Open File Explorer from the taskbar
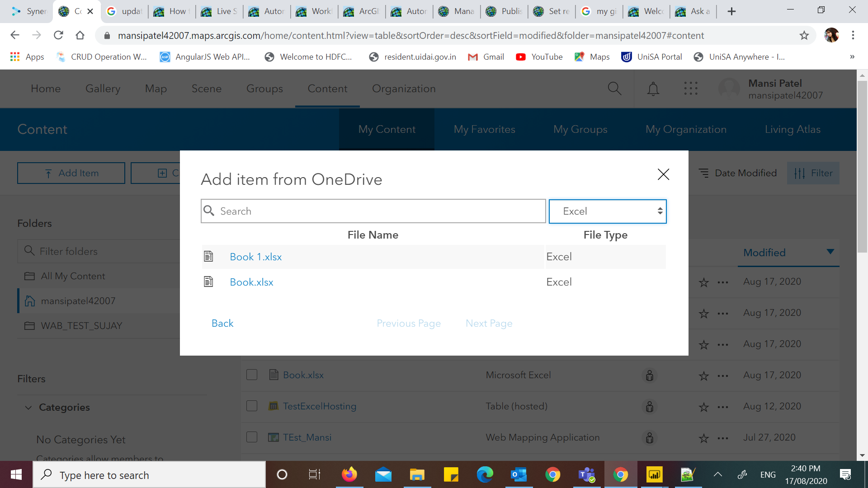 (x=417, y=474)
